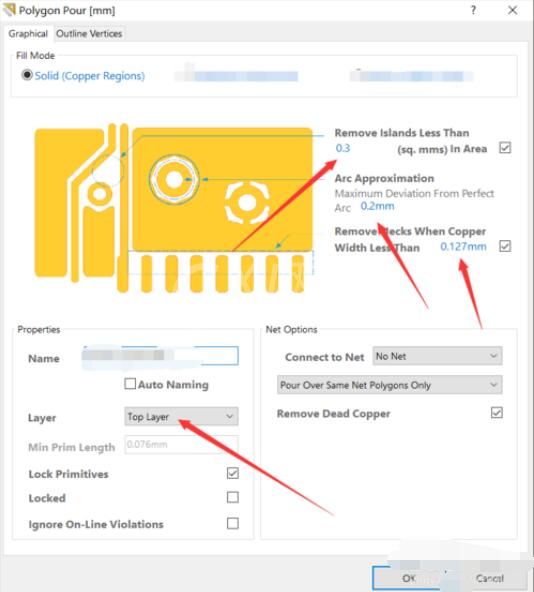
Task: Toggle Remove Necks When Copper checkbox
Action: (505, 246)
